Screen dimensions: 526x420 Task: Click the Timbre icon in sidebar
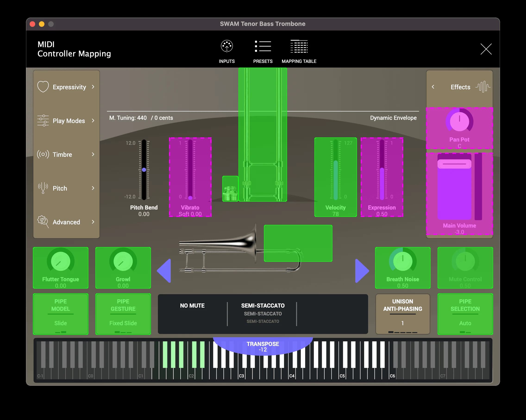pyautogui.click(x=43, y=154)
